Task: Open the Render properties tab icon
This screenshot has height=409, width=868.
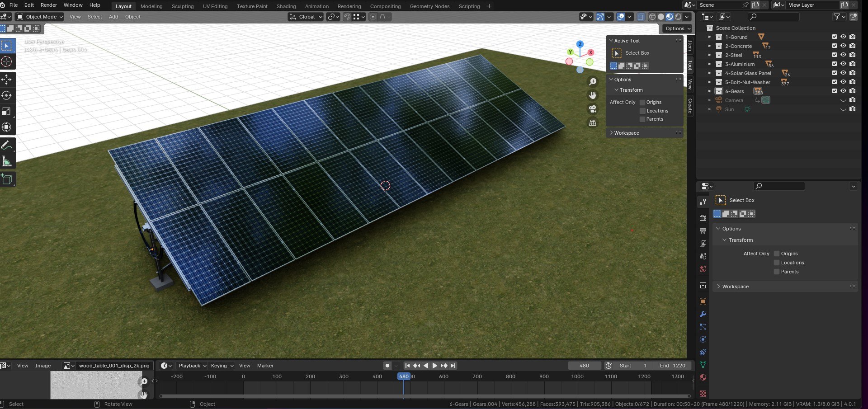Action: 703,218
